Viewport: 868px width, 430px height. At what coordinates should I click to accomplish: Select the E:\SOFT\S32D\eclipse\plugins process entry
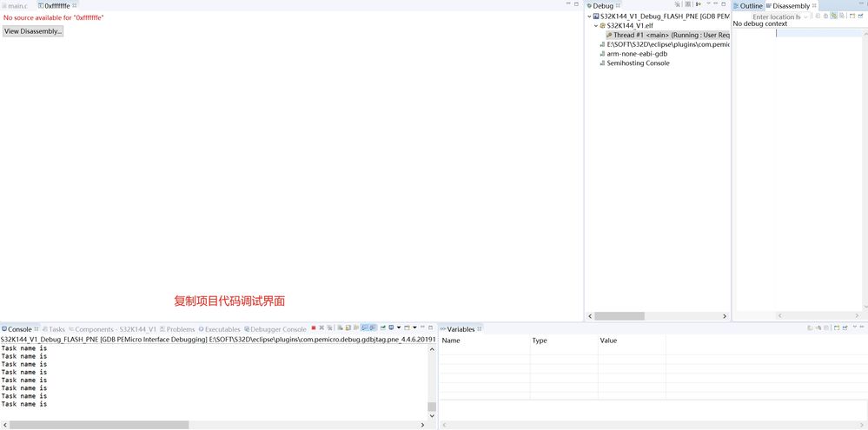[665, 44]
